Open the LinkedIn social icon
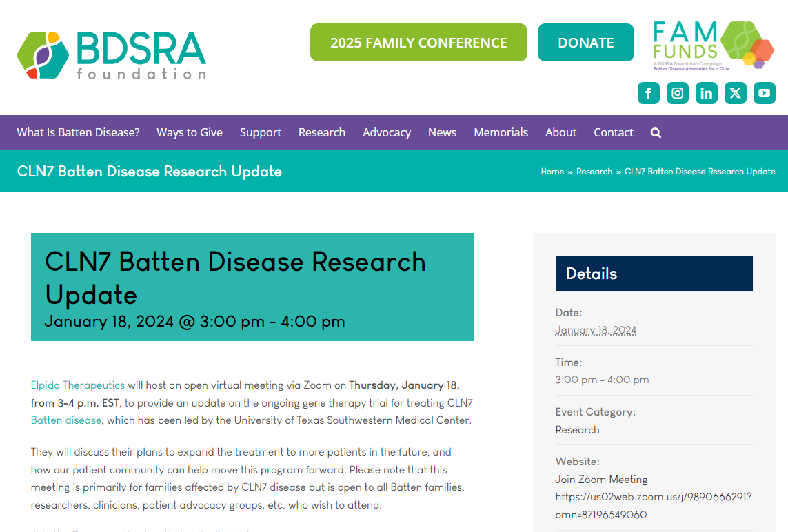The height and width of the screenshot is (532, 788). tap(706, 93)
